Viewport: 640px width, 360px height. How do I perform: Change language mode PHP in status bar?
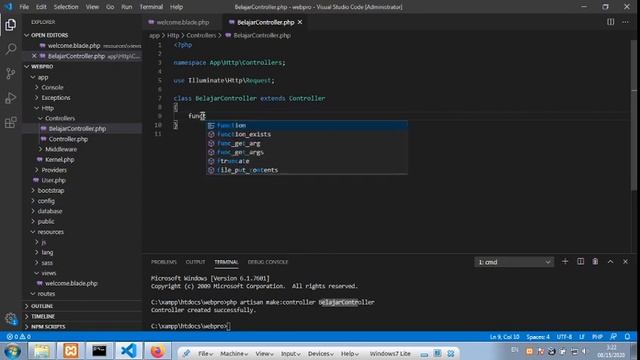[x=597, y=337]
